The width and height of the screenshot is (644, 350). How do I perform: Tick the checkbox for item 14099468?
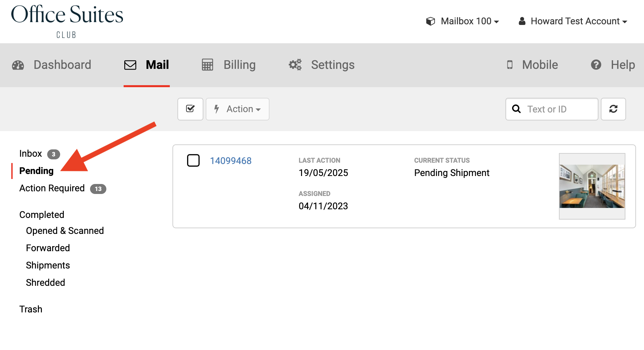click(x=193, y=160)
